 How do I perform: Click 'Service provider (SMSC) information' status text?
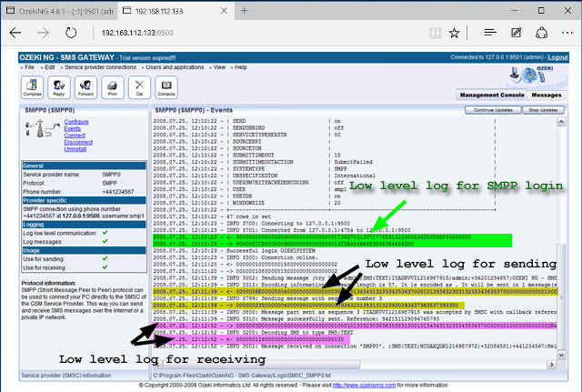[x=66, y=376]
